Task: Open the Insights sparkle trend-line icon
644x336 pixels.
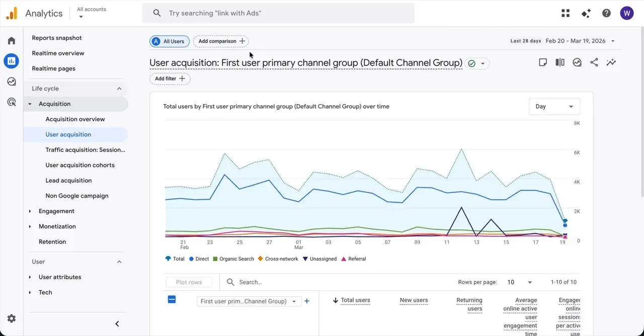Action: [611, 62]
